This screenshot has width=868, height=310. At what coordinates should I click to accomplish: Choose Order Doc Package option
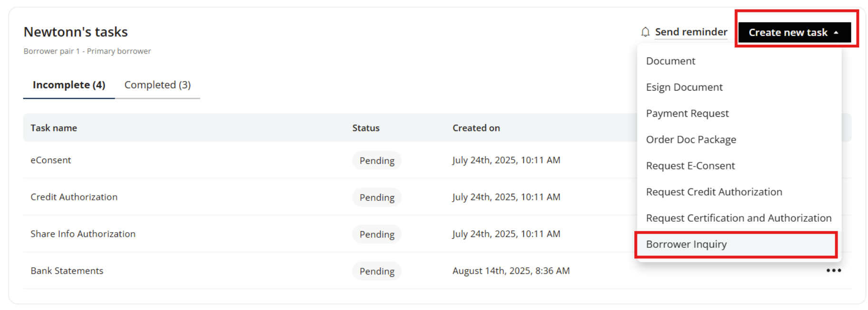691,140
